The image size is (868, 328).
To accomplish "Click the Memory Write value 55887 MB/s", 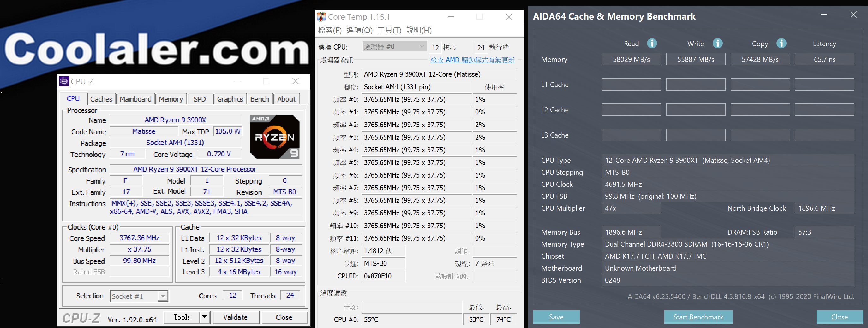I will pos(696,59).
